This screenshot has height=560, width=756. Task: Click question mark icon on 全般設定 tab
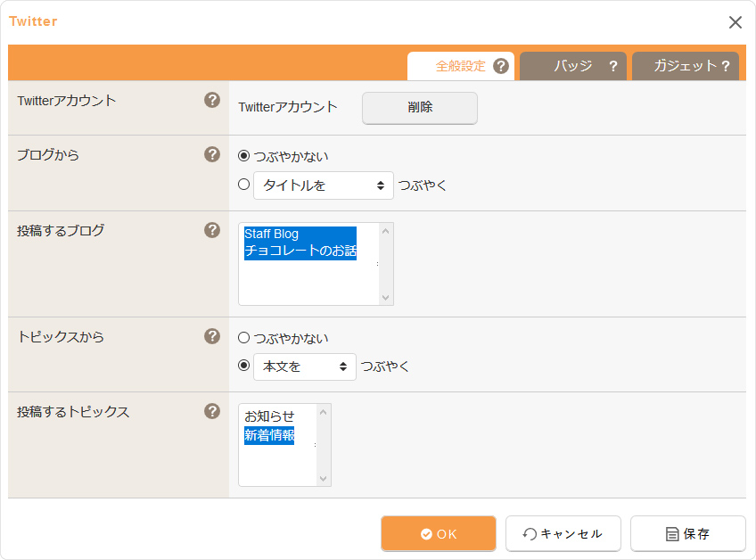(x=501, y=66)
